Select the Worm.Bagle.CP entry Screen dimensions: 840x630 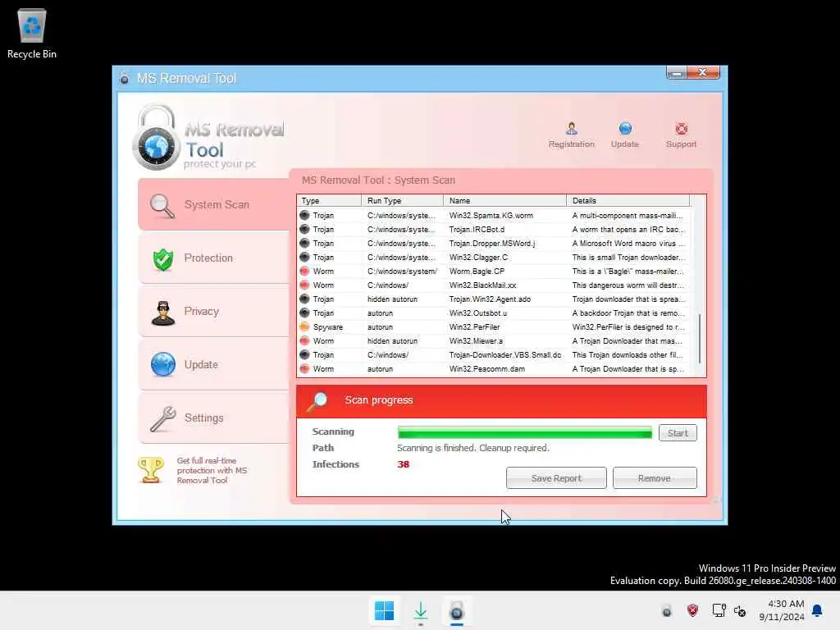493,271
